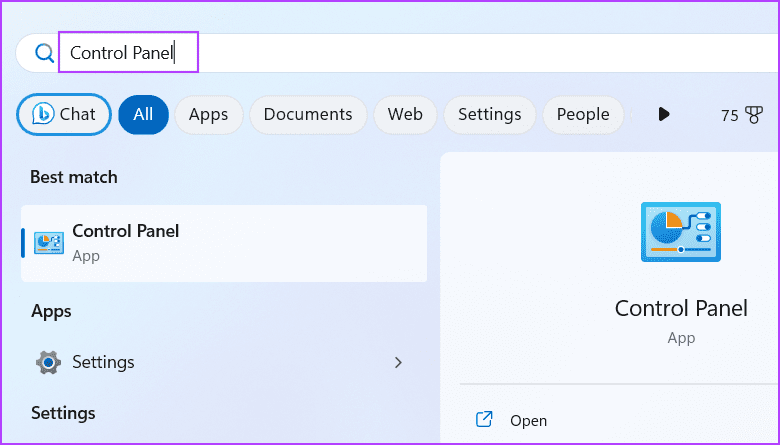Switch to the Documents filter tab
This screenshot has width=780, height=445.
[308, 115]
